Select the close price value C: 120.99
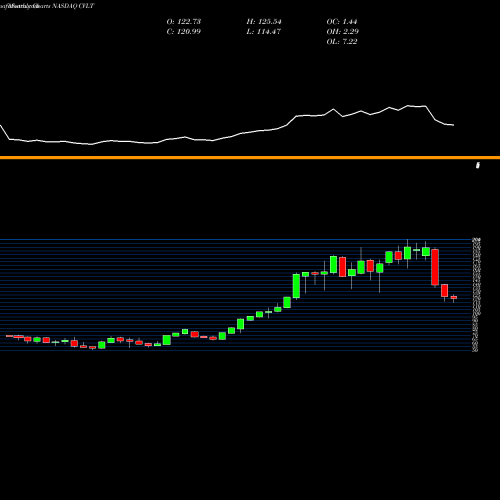Image resolution: width=500 pixels, height=500 pixels. tap(184, 32)
